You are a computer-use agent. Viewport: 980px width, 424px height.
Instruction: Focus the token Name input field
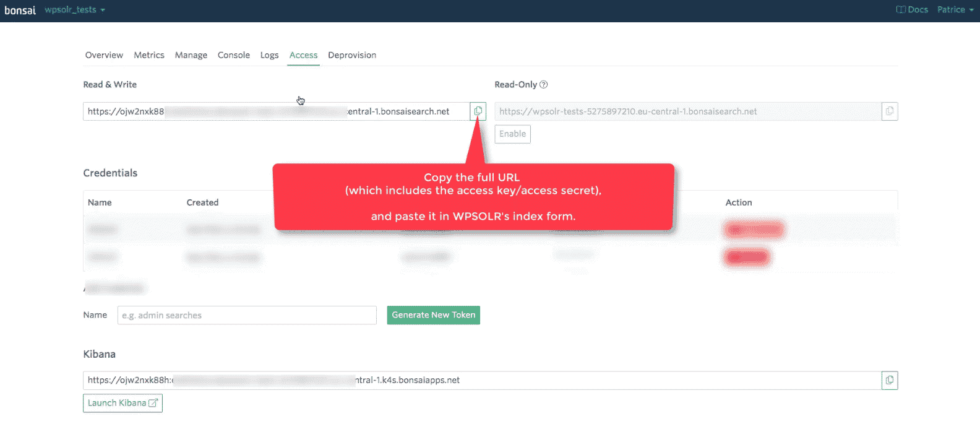247,315
